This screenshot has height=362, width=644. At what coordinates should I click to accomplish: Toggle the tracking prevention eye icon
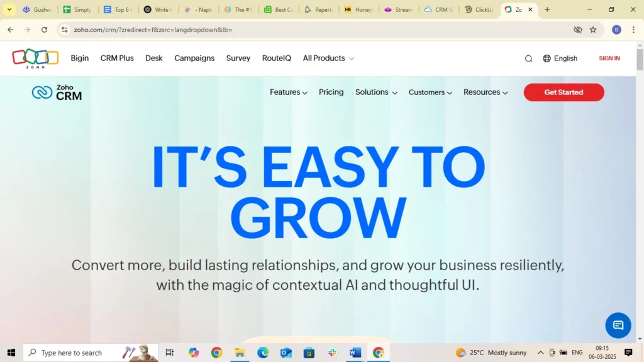578,30
